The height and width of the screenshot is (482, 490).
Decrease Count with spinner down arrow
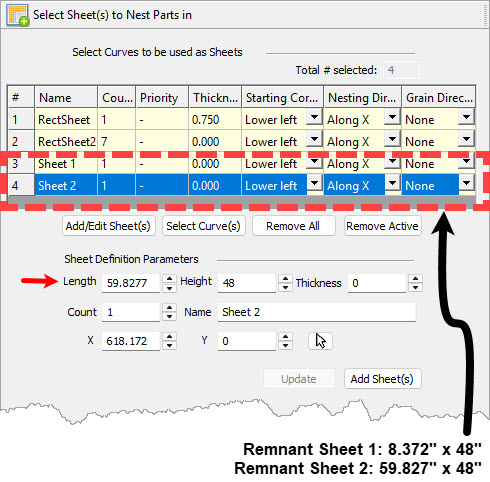pyautogui.click(x=170, y=317)
